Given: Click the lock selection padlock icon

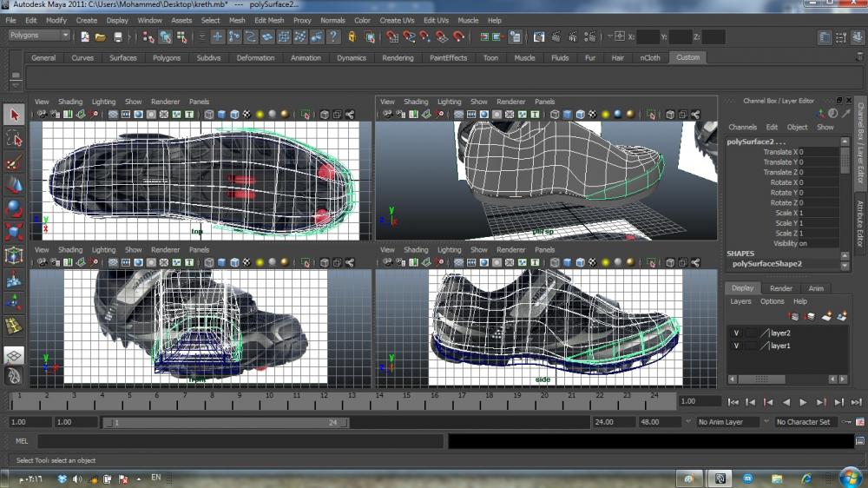Looking at the screenshot, I should [352, 37].
